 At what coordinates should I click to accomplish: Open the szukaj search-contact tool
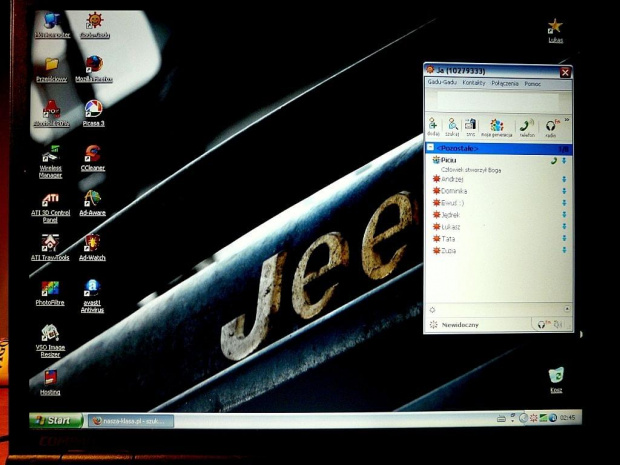click(452, 127)
